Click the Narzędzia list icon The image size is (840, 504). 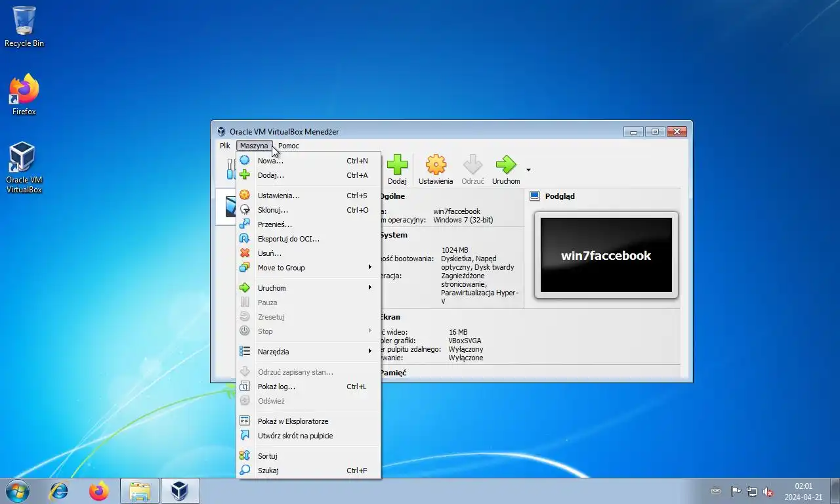245,352
